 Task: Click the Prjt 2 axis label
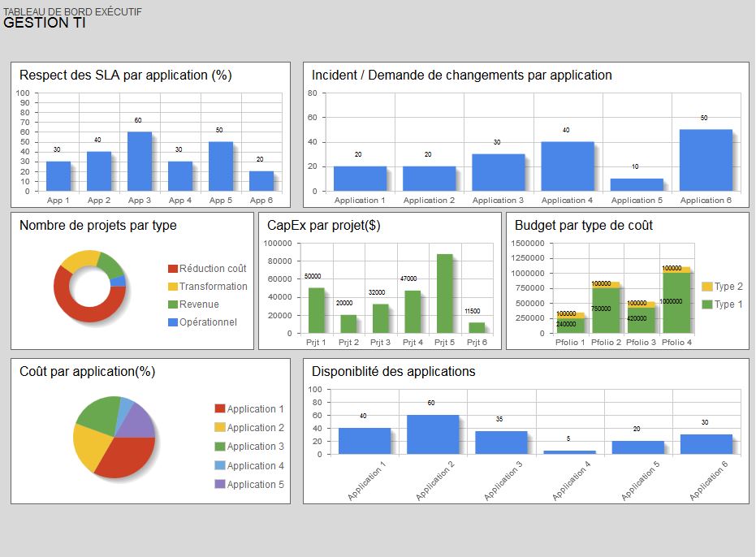348,343
